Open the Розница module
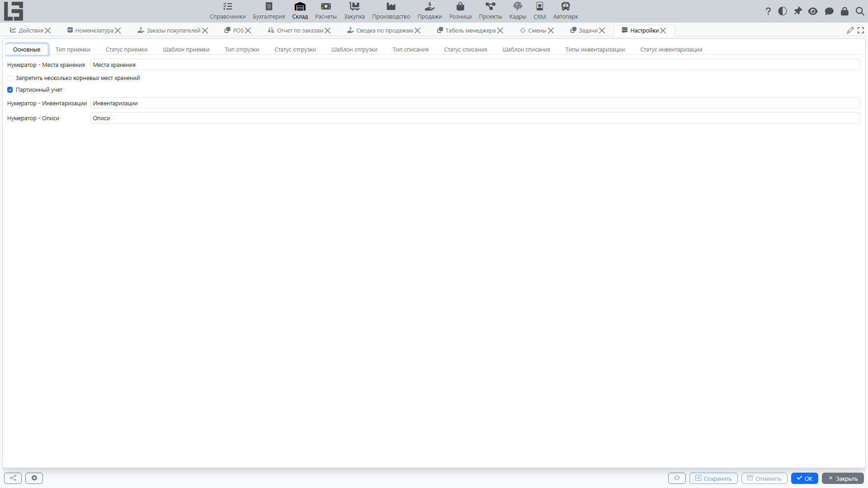 click(460, 11)
